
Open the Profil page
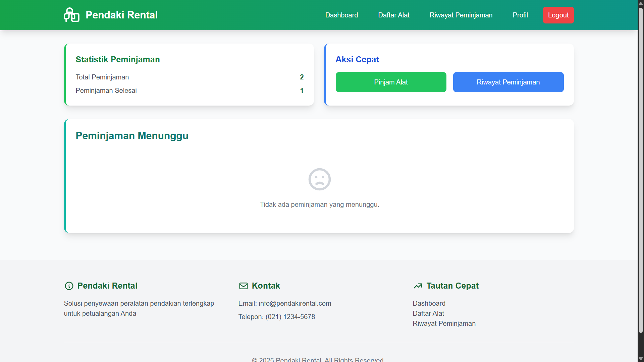point(520,15)
